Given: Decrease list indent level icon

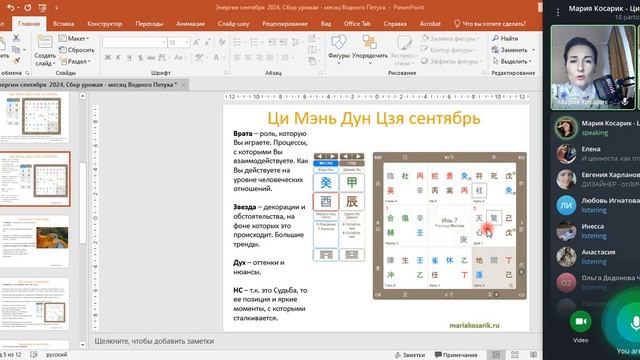Looking at the screenshot, I should pos(272,42).
